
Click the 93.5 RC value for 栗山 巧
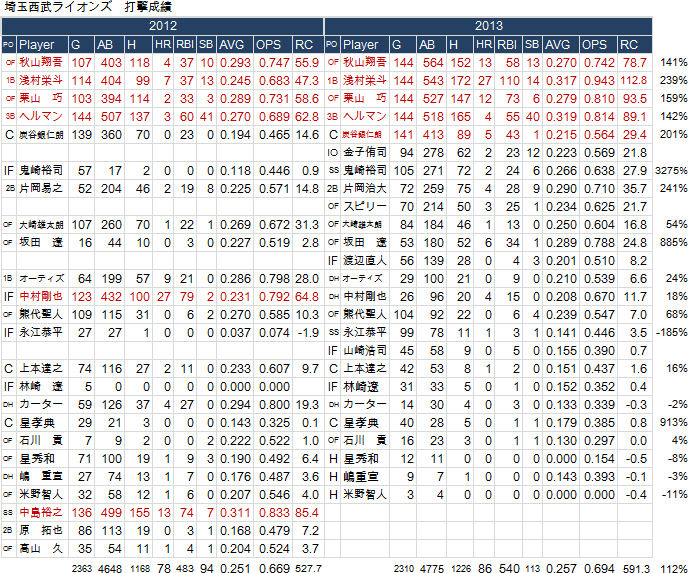click(x=634, y=98)
